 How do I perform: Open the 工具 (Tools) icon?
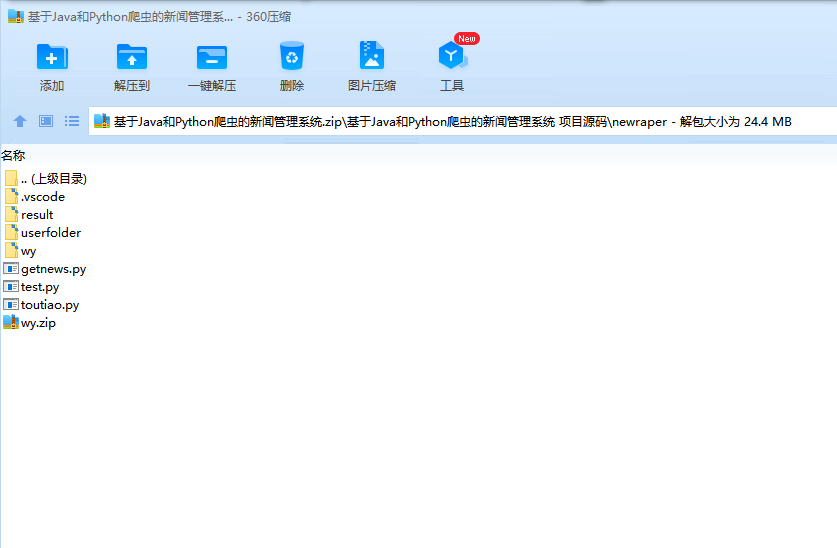[x=452, y=55]
